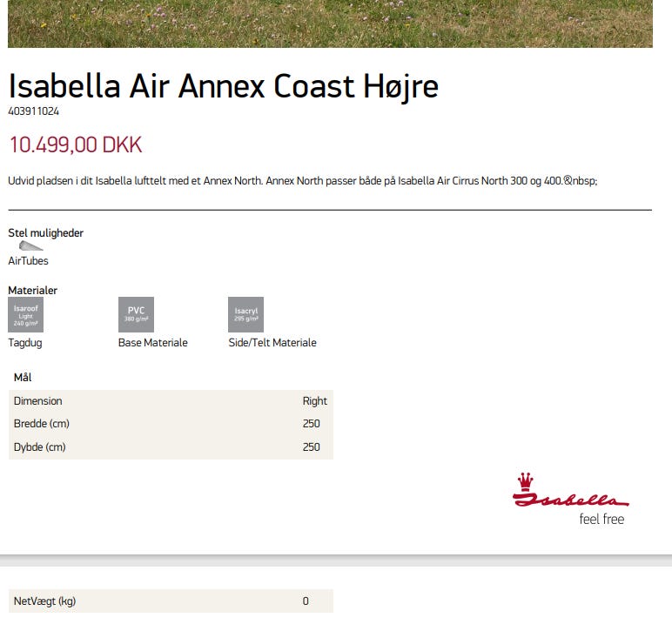Screen dimensions: 672x631
Task: Click the Dimension row label
Action: pyautogui.click(x=38, y=401)
